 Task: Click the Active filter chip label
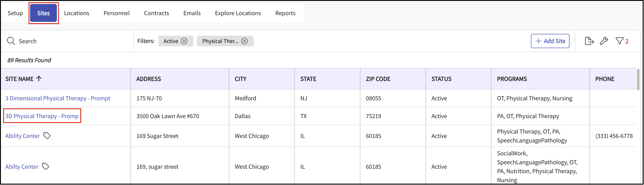(x=171, y=41)
